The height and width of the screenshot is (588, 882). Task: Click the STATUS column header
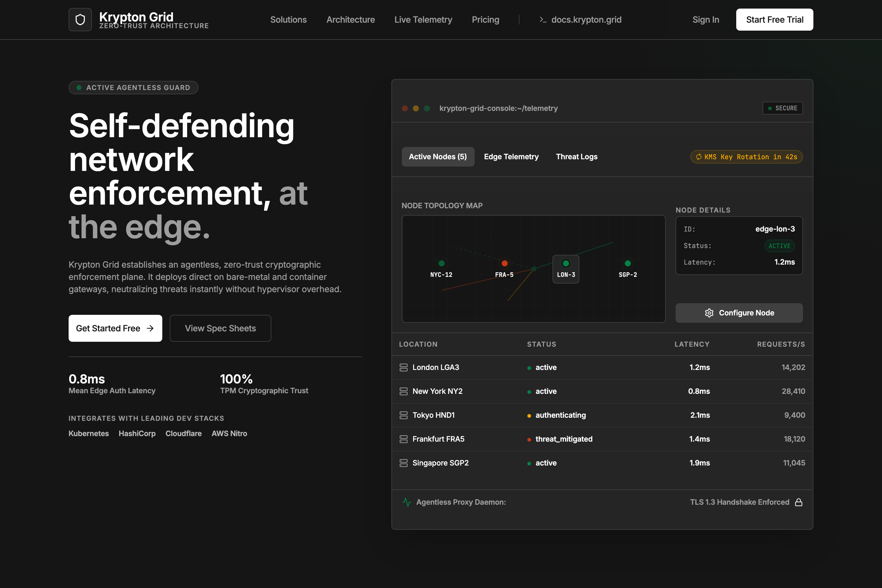[x=541, y=344]
